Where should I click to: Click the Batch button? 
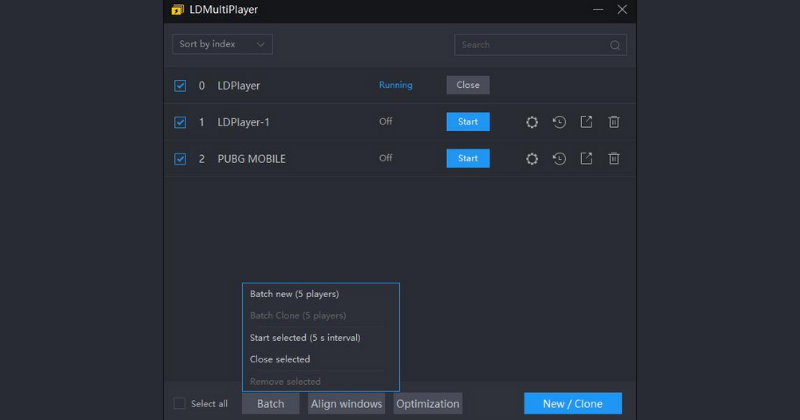[270, 404]
